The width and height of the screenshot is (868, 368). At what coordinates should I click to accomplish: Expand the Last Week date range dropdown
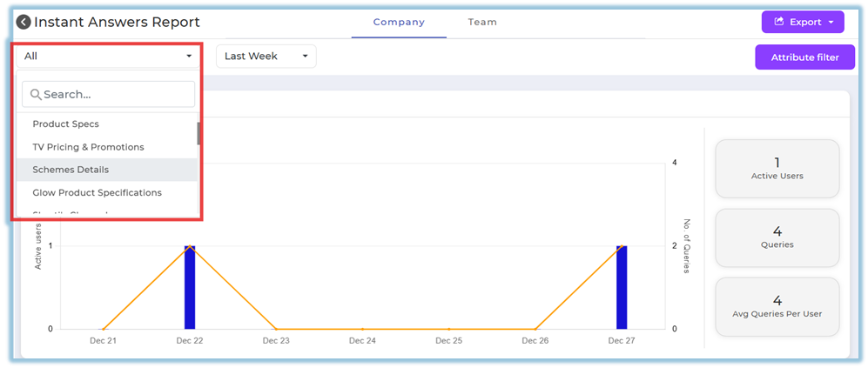click(x=266, y=57)
